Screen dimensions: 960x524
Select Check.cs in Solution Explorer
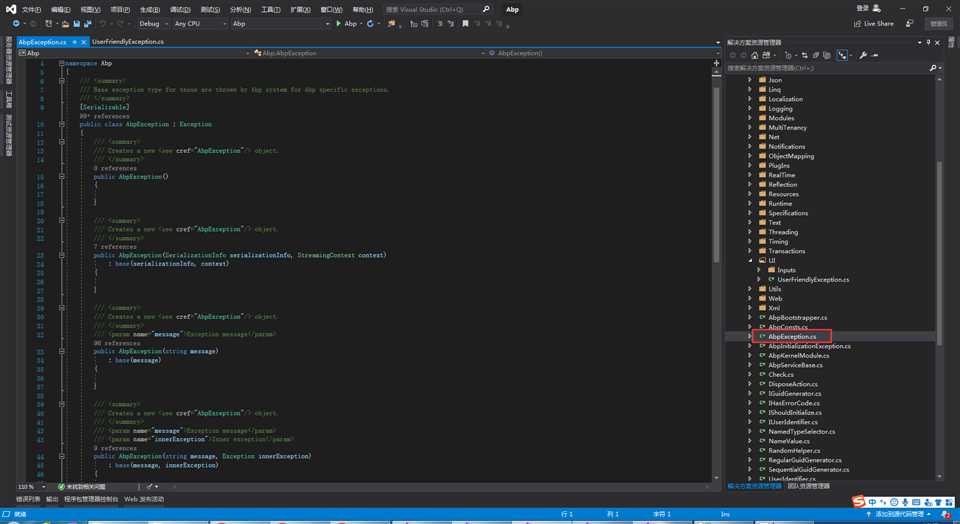(781, 374)
